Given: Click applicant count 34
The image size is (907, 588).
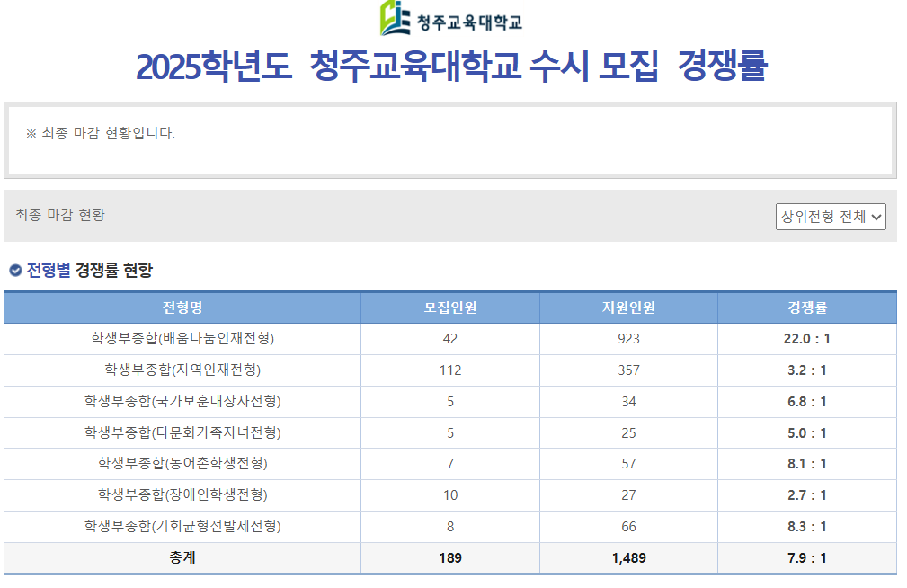Looking at the screenshot, I should (628, 401).
